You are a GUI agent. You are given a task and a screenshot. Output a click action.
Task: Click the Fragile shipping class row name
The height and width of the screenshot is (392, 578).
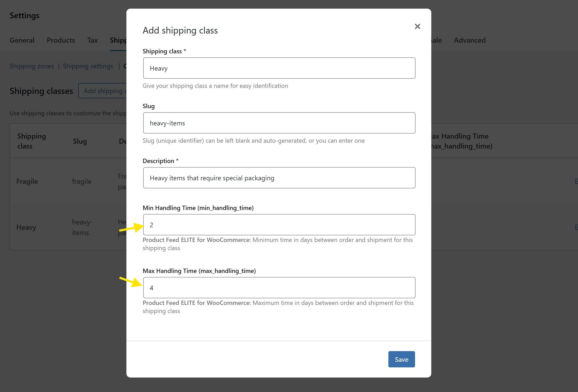27,181
